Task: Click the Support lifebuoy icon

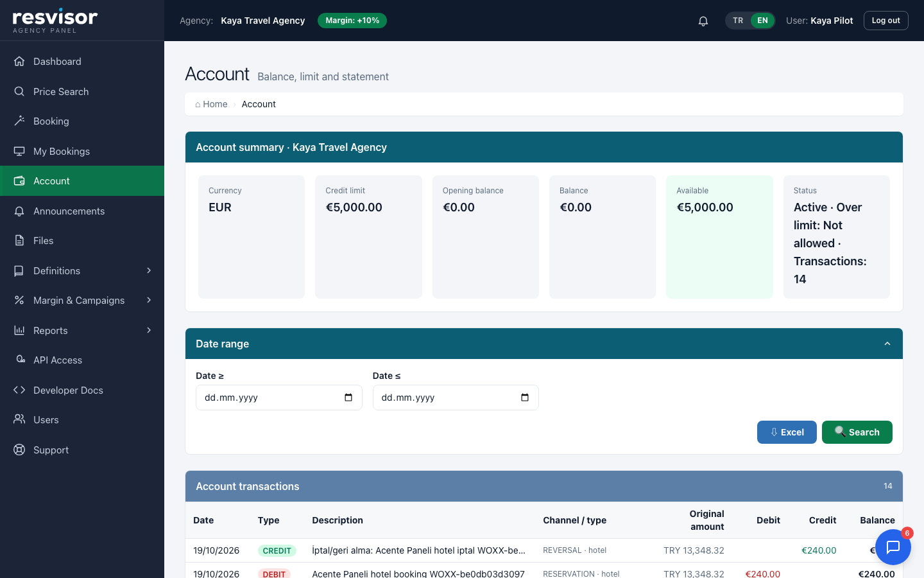Action: click(19, 450)
